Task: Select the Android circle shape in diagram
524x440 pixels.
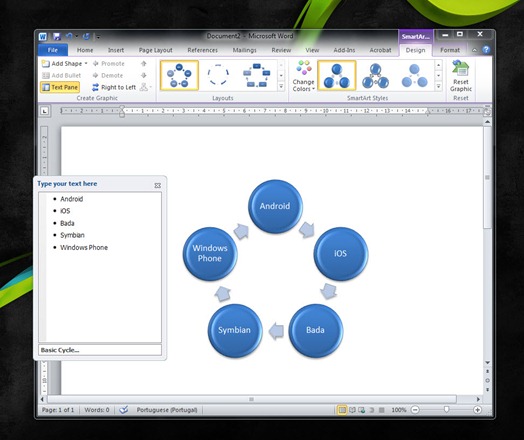Action: [275, 206]
